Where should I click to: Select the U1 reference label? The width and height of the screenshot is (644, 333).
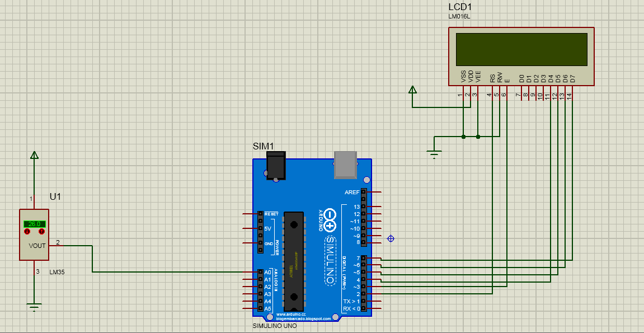55,196
